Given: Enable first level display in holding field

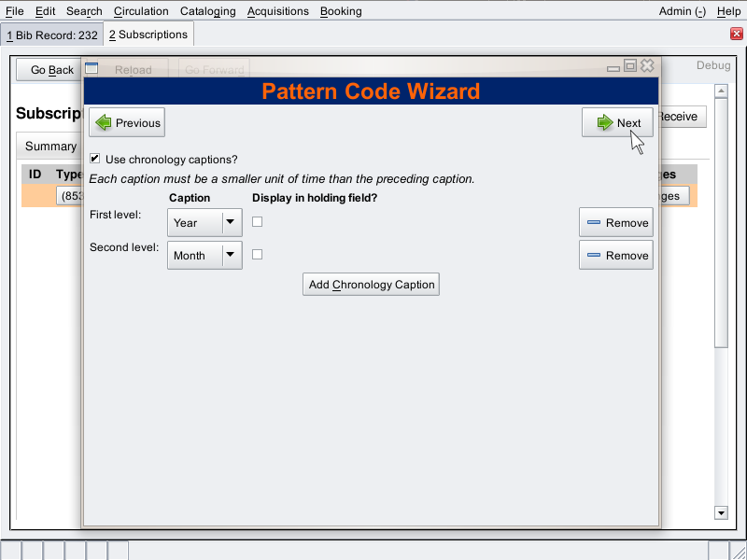Looking at the screenshot, I should pos(258,221).
